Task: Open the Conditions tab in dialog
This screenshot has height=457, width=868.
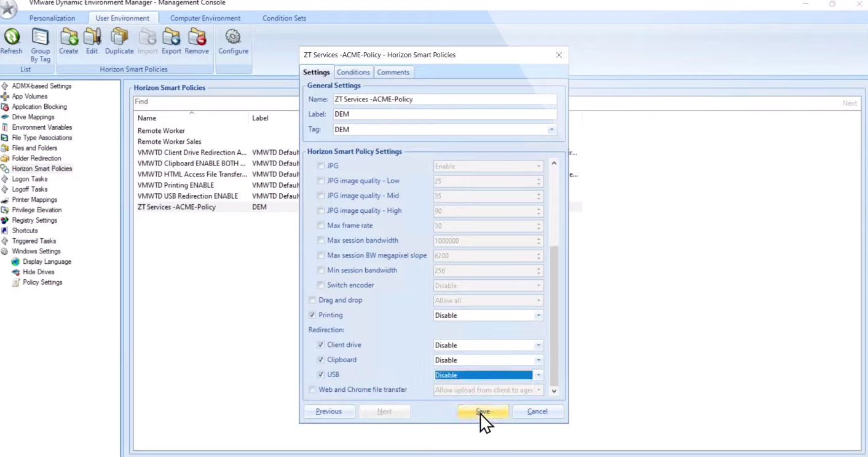Action: tap(353, 73)
